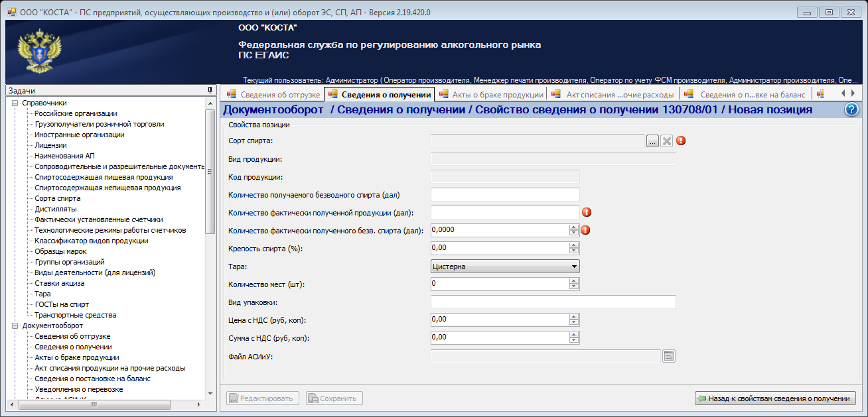Click the app icon in the title bar
The width and height of the screenshot is (868, 417).
pyautogui.click(x=11, y=11)
